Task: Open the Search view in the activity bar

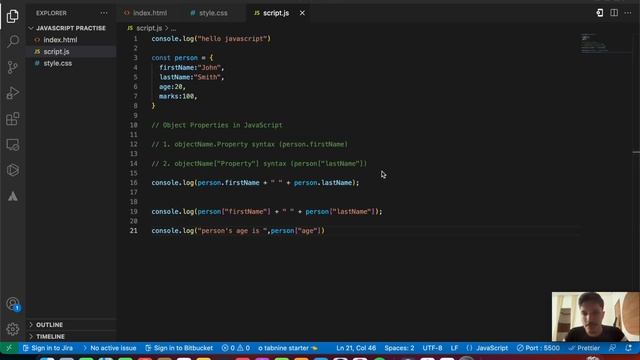Action: 13,41
